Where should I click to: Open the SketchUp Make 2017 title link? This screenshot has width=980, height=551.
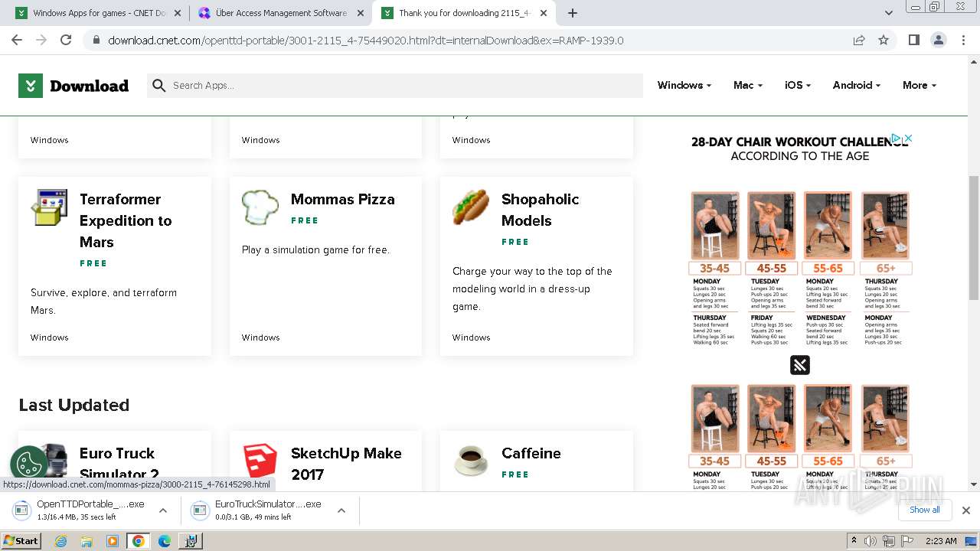[x=346, y=464]
